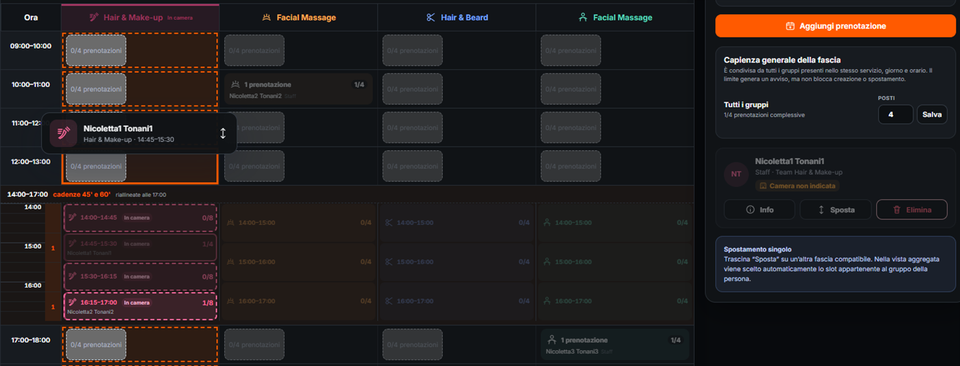Select the 14:45–15:30 slot with Nicoletta1 Tonani1
The width and height of the screenshot is (960, 366).
(x=140, y=247)
